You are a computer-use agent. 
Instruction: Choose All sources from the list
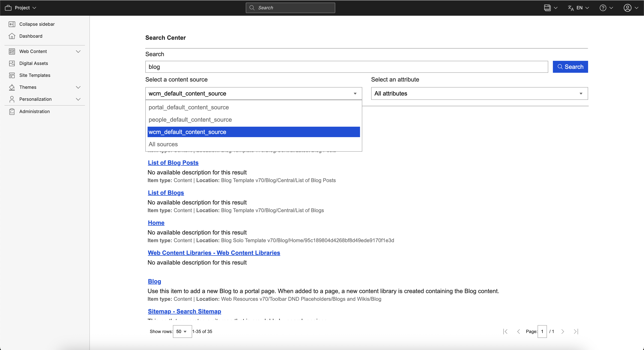point(163,144)
